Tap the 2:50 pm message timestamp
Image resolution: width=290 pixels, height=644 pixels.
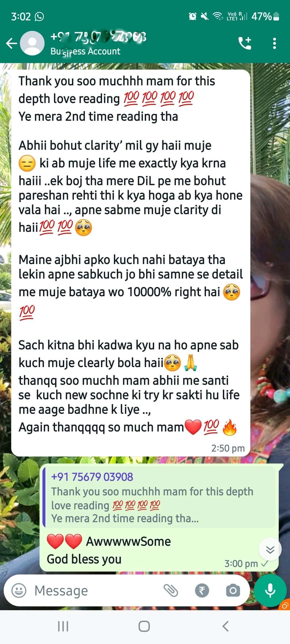pos(228,448)
